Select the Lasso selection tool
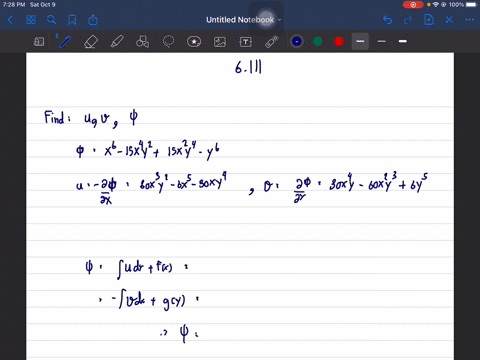 click(168, 42)
